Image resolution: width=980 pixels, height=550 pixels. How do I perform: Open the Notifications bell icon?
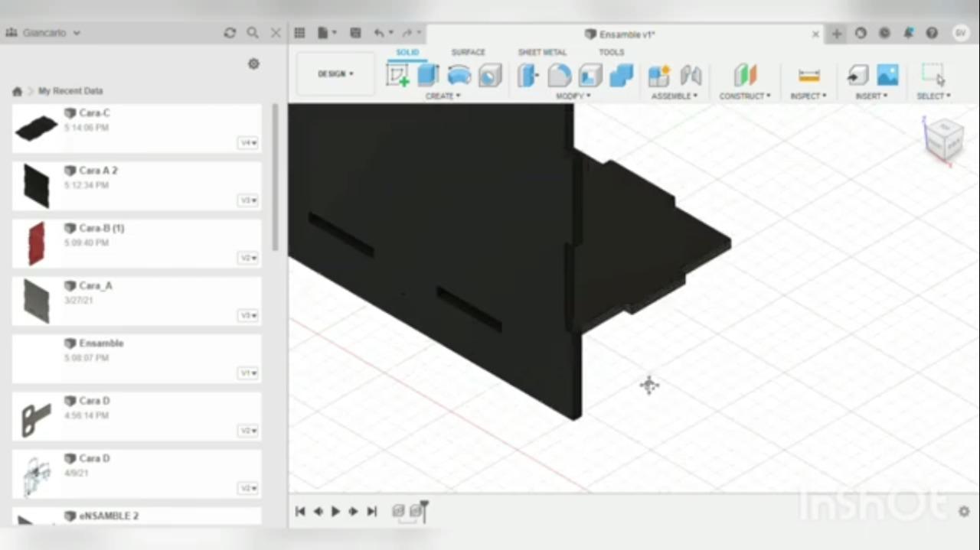coord(908,33)
